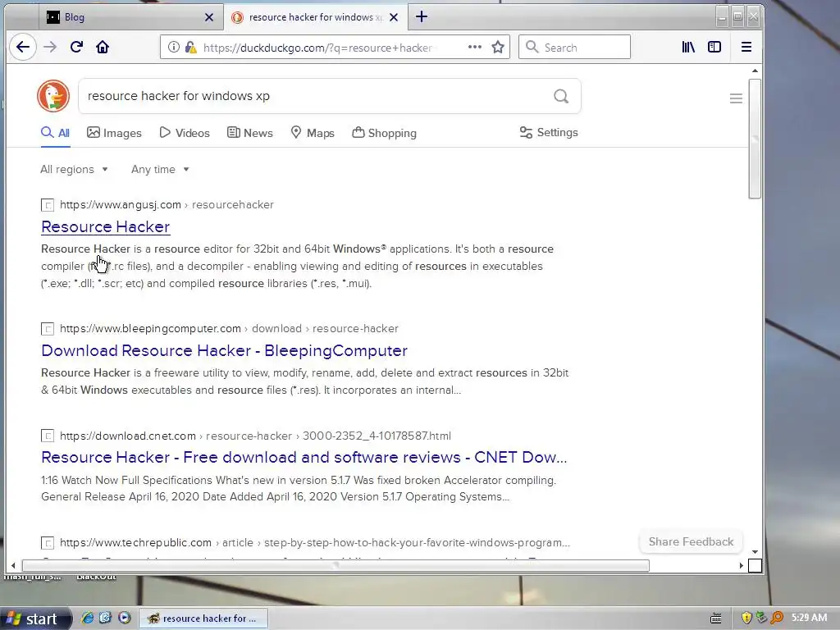
Task: Open a new tab with the plus button
Action: pyautogui.click(x=422, y=16)
